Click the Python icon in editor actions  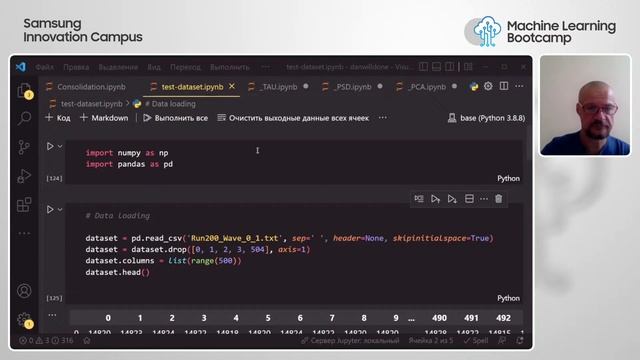click(473, 87)
